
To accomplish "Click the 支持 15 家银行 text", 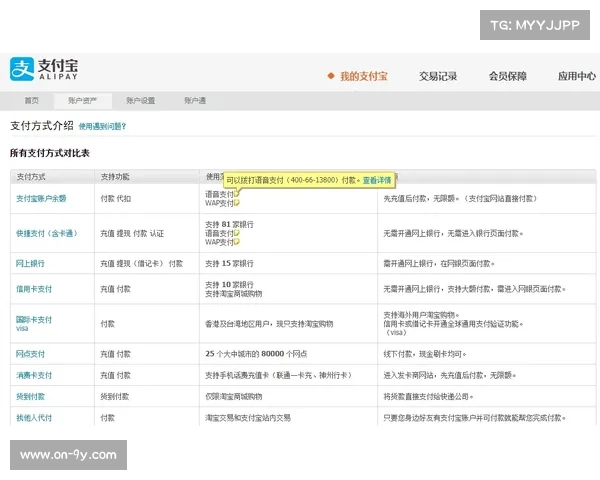I will (229, 263).
